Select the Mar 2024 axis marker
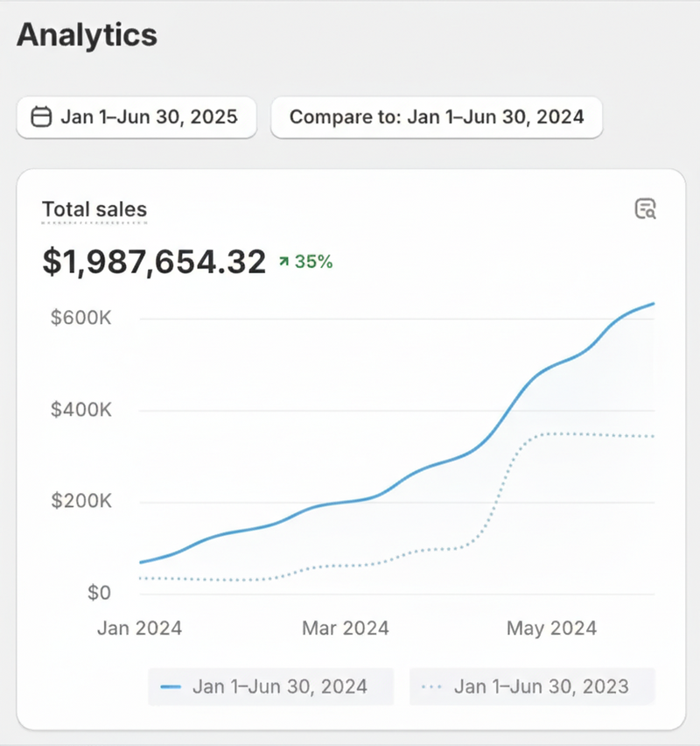The image size is (700, 746). tap(346, 628)
